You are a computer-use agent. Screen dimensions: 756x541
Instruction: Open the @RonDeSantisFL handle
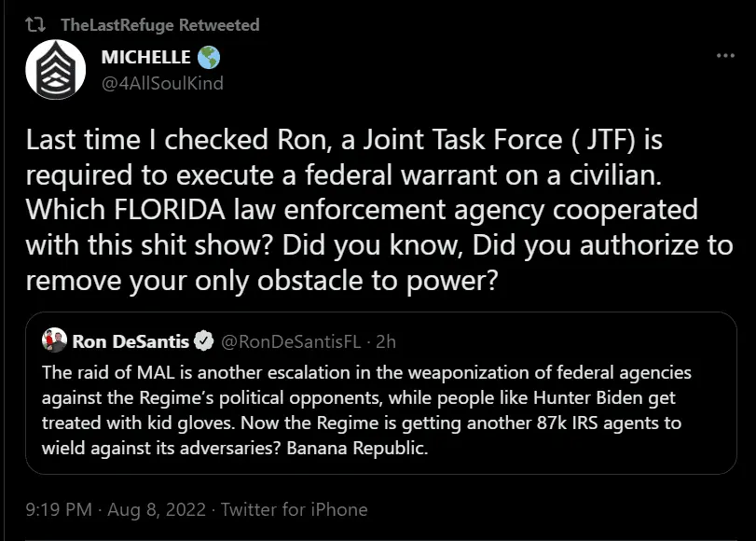coord(290,340)
